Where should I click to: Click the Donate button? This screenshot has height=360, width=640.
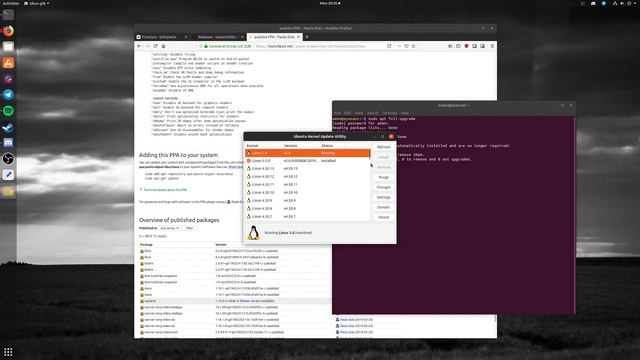coord(384,207)
